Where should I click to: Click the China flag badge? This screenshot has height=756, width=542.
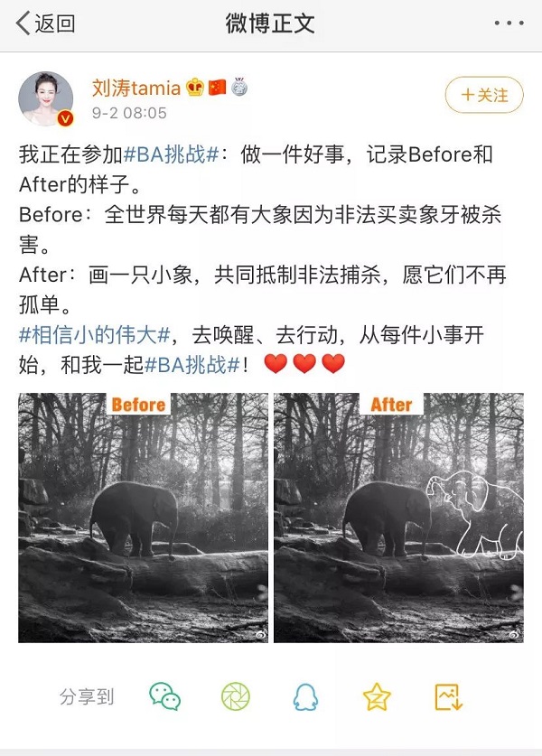217,88
